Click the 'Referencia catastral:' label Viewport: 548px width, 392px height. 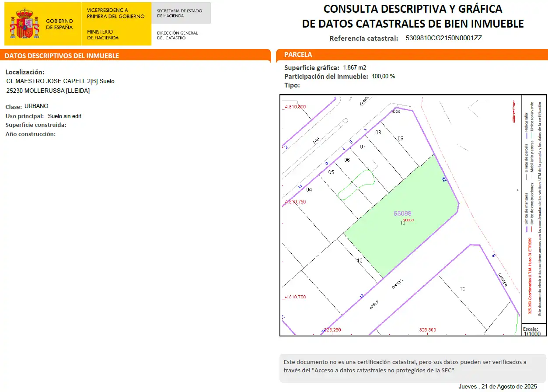tap(363, 38)
